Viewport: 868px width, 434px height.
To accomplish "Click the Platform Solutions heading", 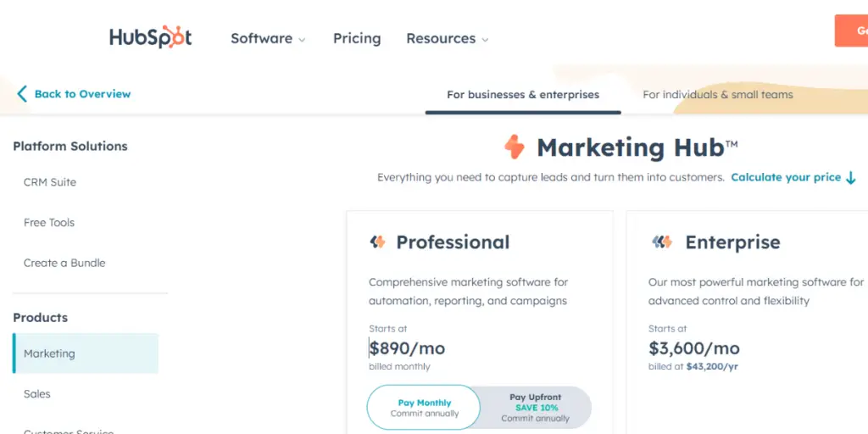I will click(x=70, y=146).
